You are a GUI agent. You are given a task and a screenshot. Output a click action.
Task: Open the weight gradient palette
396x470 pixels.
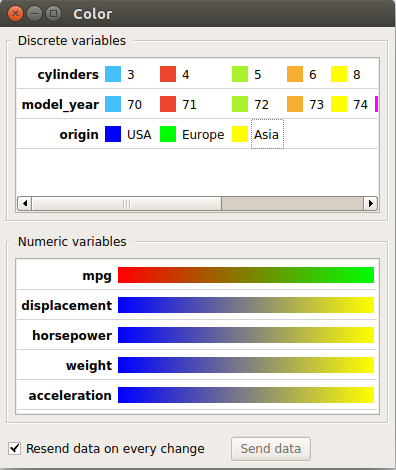(x=246, y=365)
